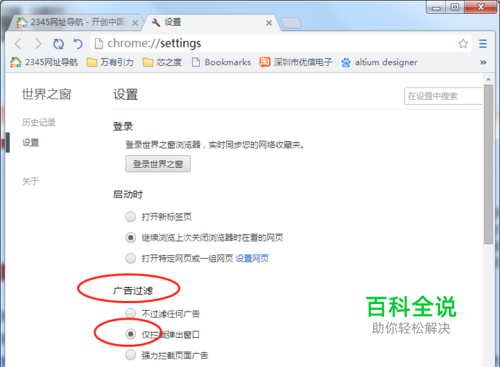Close the browser window

coord(481,7)
